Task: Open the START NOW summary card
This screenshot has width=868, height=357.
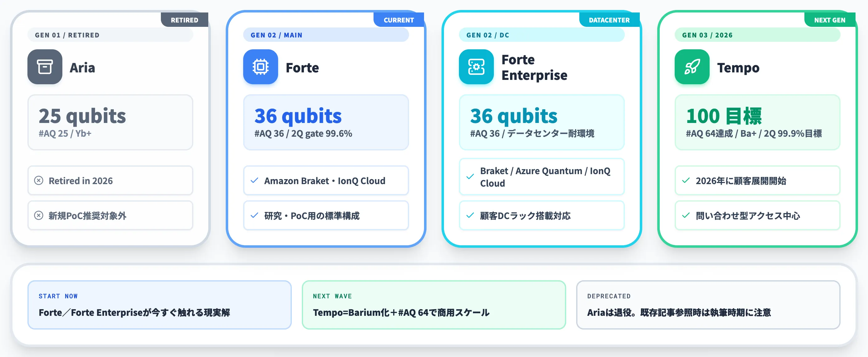Action: pyautogui.click(x=159, y=305)
